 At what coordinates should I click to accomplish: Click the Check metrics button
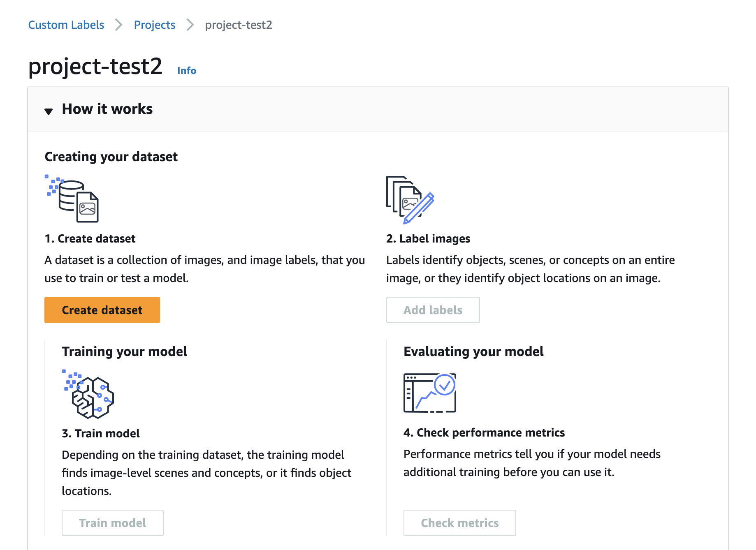[x=459, y=523]
